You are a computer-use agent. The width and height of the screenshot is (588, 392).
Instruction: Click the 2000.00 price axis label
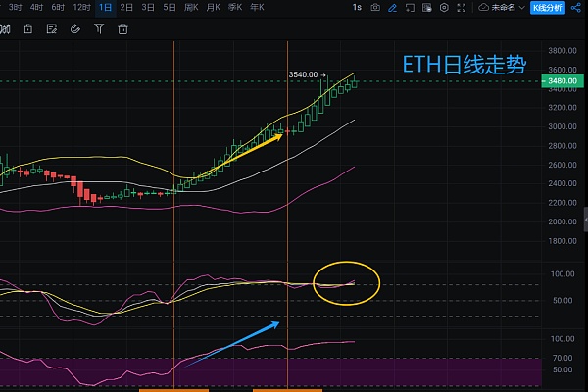click(563, 221)
